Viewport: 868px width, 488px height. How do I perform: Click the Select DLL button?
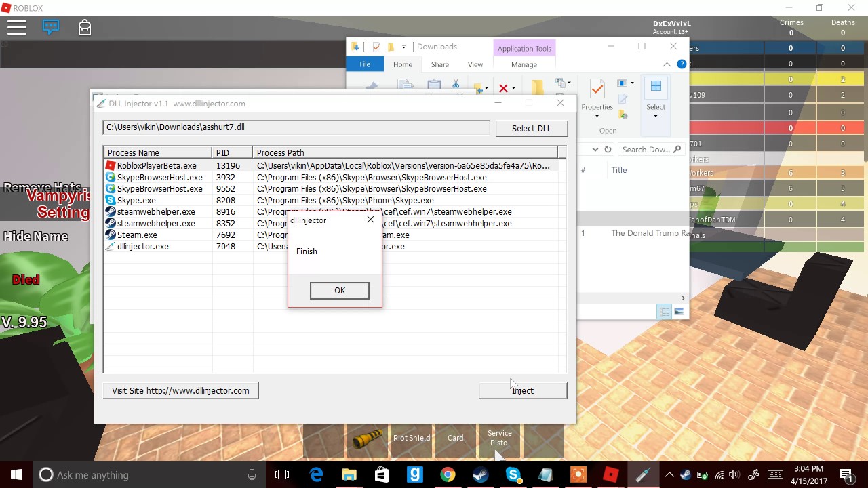click(531, 128)
